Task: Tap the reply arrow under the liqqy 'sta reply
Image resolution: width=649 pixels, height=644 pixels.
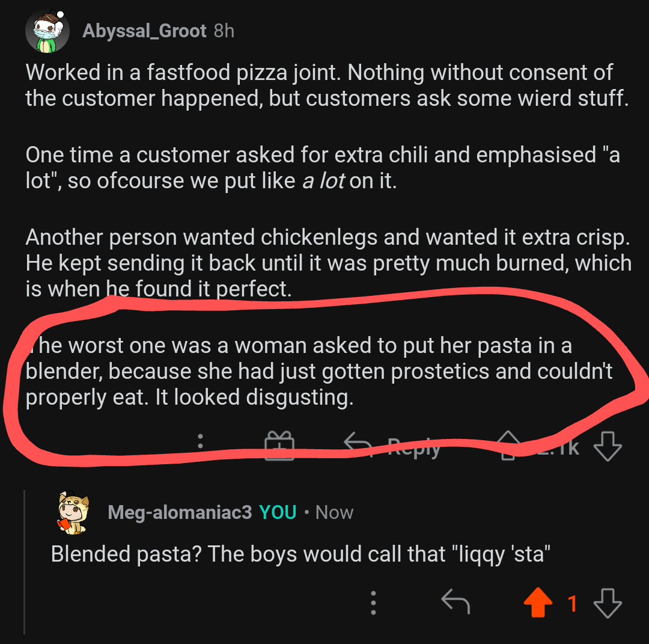Action: 455,601
